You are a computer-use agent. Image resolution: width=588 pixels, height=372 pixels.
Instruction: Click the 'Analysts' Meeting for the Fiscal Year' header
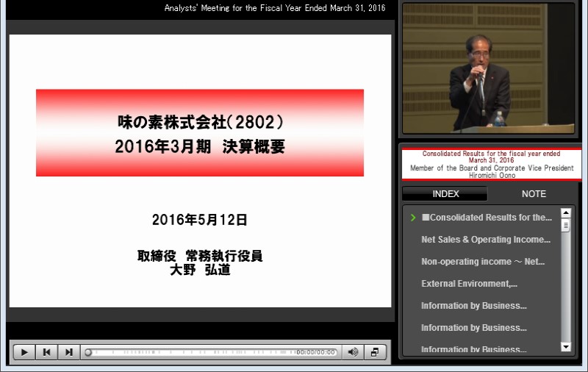pyautogui.click(x=274, y=8)
